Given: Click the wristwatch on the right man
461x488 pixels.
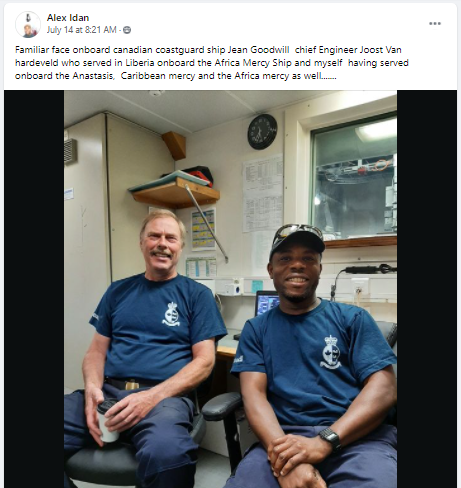Looking at the screenshot, I should (x=330, y=439).
